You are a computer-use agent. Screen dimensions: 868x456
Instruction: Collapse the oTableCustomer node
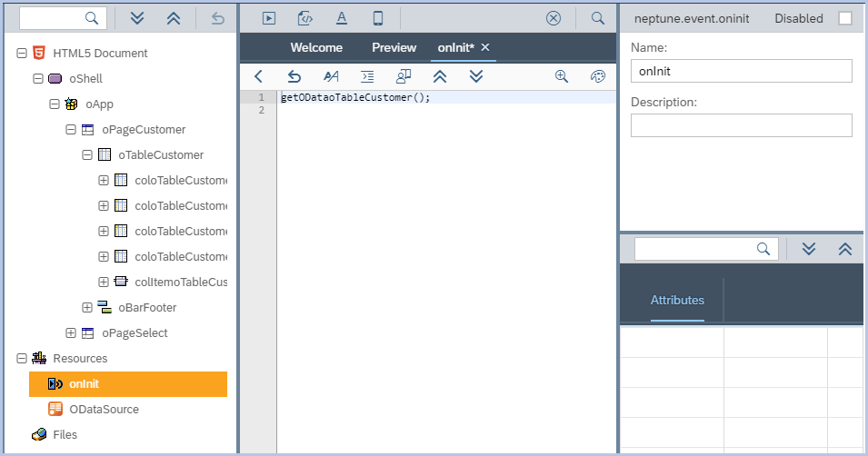[x=87, y=155]
